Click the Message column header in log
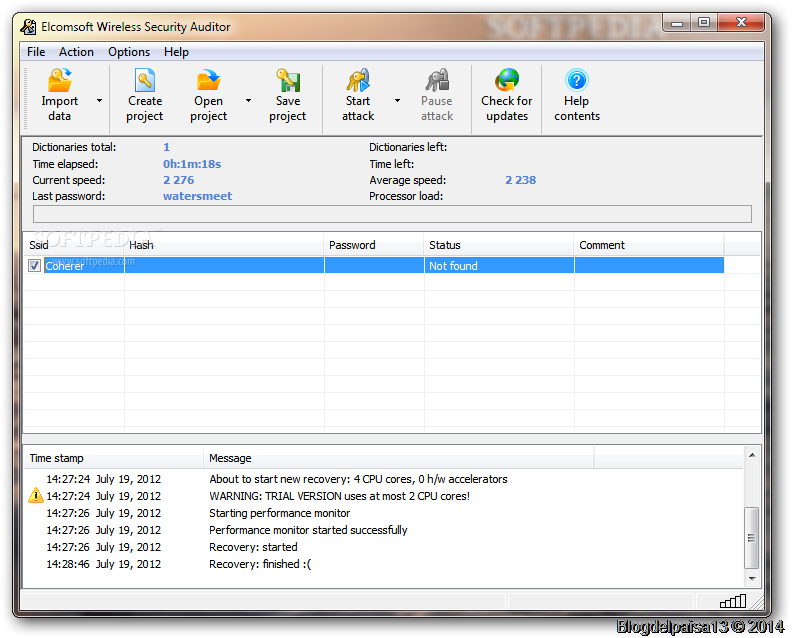The width and height of the screenshot is (792, 638). (x=399, y=458)
